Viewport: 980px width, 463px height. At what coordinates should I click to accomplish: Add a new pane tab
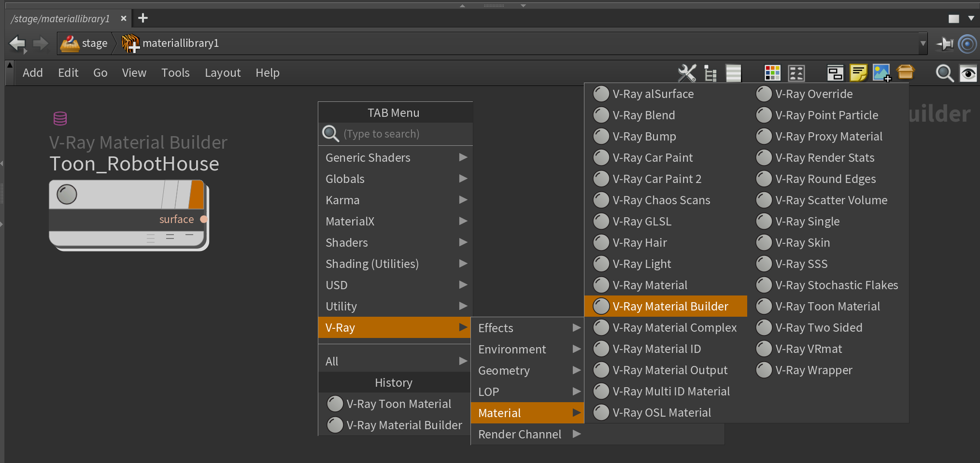(x=143, y=18)
